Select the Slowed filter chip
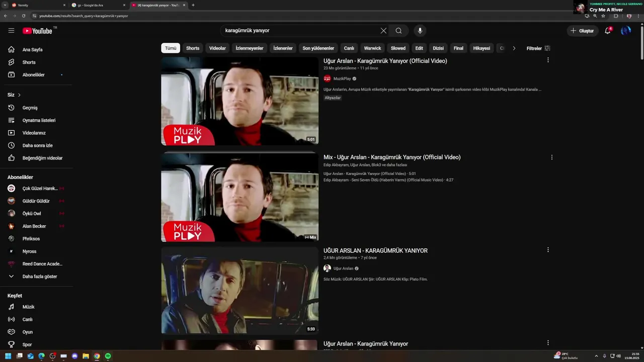Image resolution: width=644 pixels, height=362 pixels. 398,48
